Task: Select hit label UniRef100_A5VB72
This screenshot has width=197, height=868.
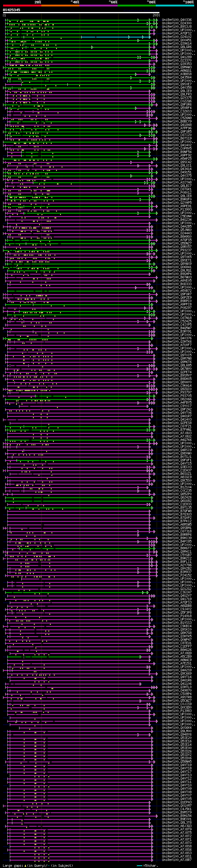Action: 177,291
